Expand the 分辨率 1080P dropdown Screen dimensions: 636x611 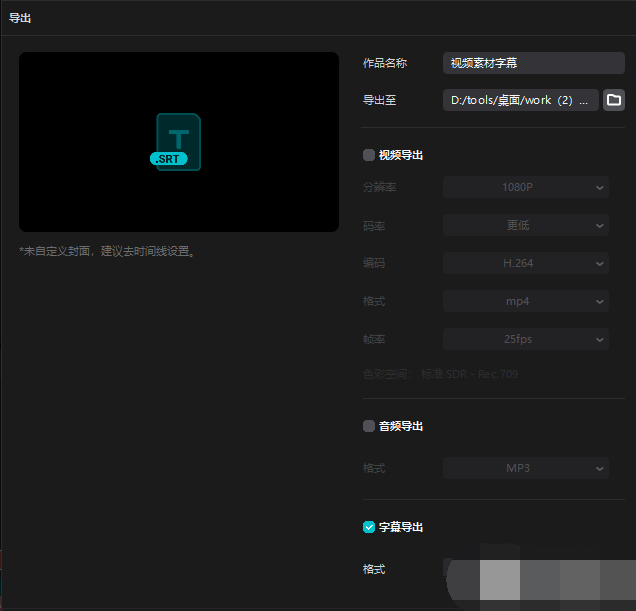coord(526,187)
